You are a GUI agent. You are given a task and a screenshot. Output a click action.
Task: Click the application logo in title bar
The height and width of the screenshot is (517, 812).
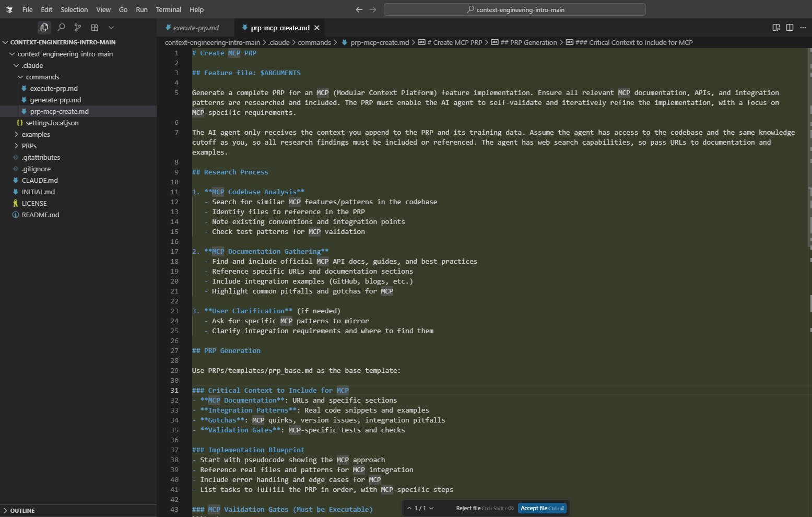pos(9,9)
